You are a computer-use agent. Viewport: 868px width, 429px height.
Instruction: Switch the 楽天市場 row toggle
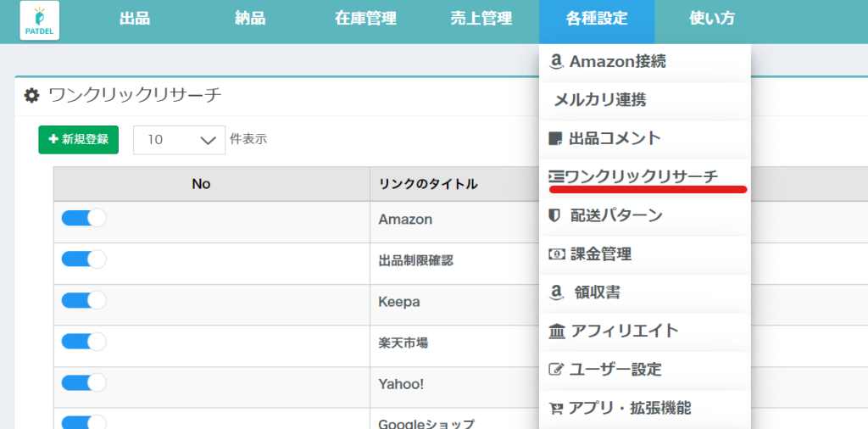[83, 342]
